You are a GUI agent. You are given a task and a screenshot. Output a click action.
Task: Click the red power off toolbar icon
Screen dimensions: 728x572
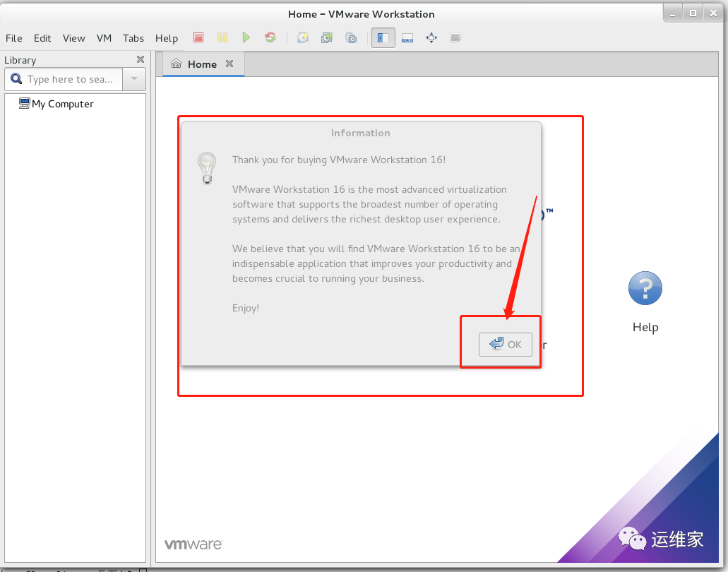tap(198, 37)
